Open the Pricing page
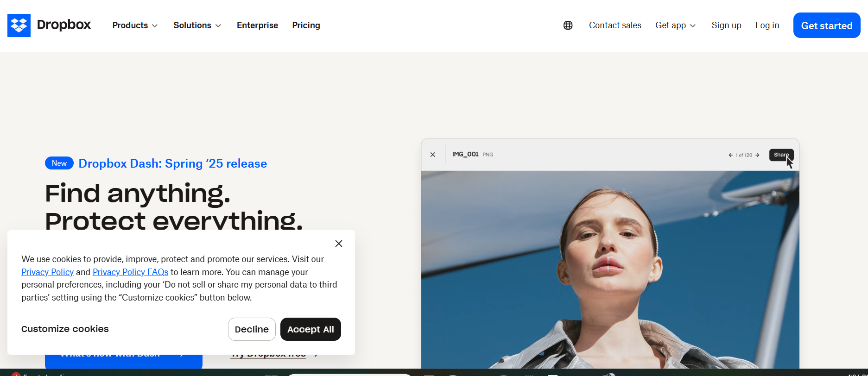 tap(306, 25)
